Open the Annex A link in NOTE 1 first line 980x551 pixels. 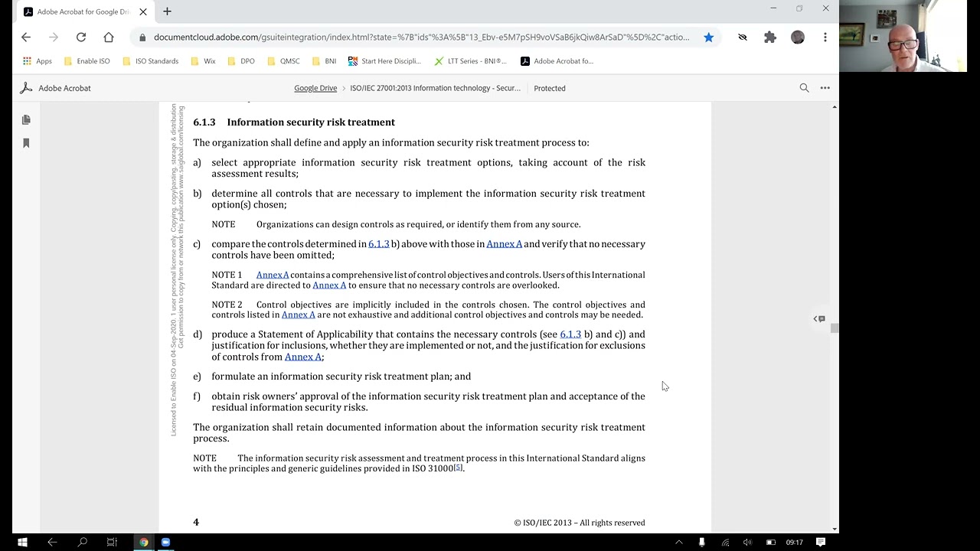[273, 275]
